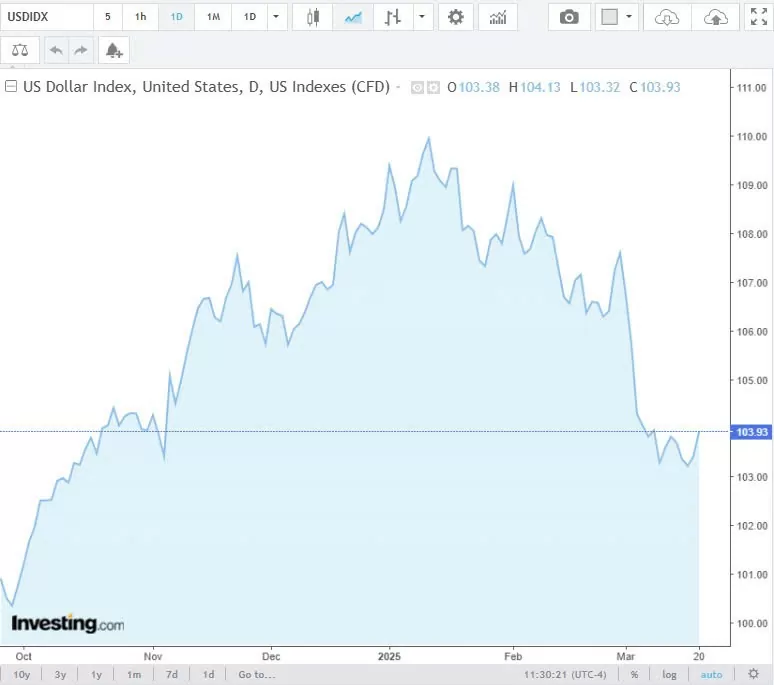Select the 1h interval tab
The image size is (774, 685).
pos(140,17)
